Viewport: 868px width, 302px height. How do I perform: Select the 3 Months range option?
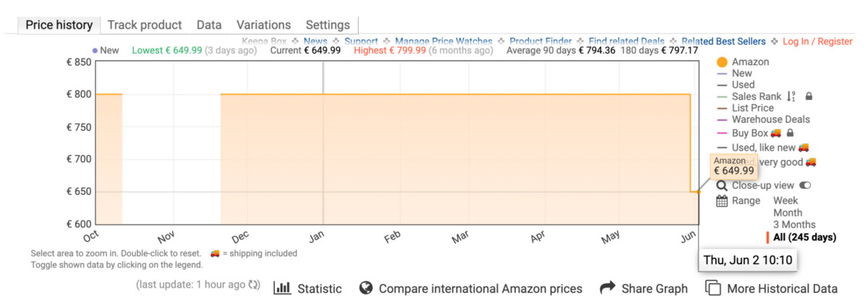(x=794, y=225)
